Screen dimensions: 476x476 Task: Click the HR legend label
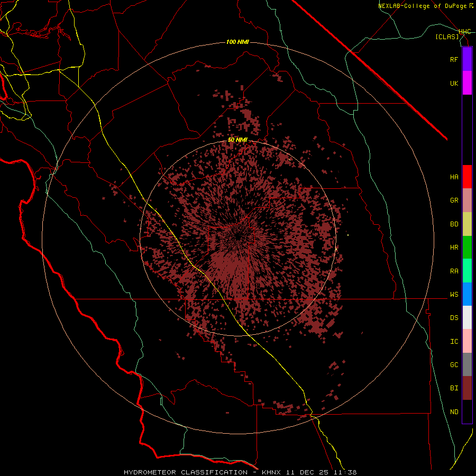pyautogui.click(x=454, y=248)
